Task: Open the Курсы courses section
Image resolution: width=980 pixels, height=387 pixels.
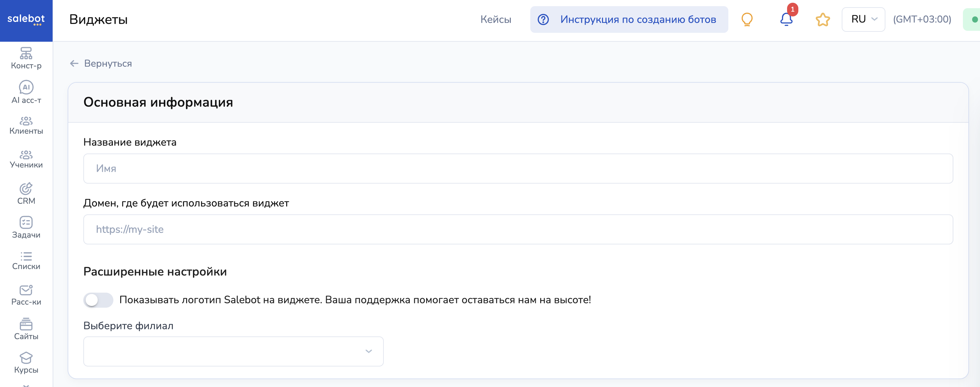Action: pyautogui.click(x=26, y=363)
